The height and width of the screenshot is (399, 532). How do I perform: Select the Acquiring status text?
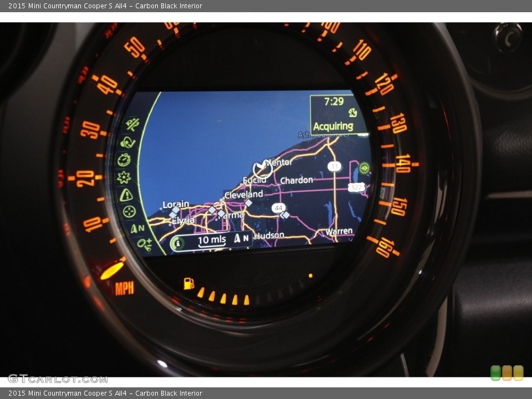coord(333,126)
